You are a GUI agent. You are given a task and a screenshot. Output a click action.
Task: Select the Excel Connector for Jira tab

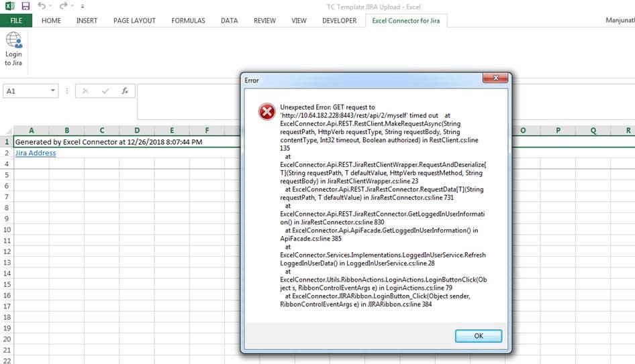tap(406, 21)
